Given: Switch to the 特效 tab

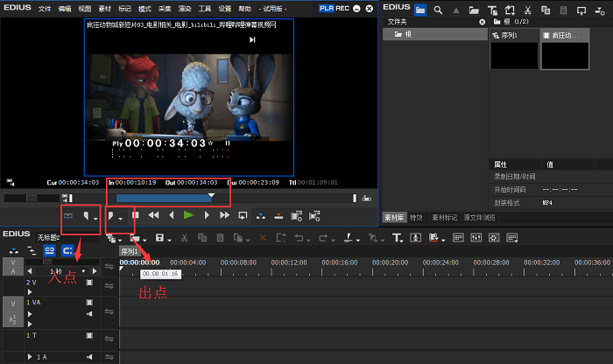Looking at the screenshot, I should 416,217.
